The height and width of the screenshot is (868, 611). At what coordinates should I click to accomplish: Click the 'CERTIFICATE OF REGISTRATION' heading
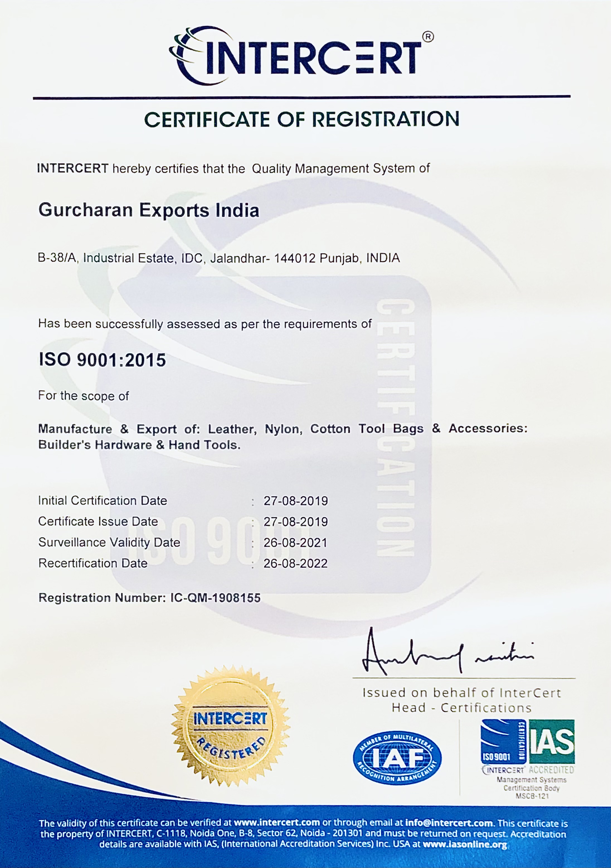301,119
